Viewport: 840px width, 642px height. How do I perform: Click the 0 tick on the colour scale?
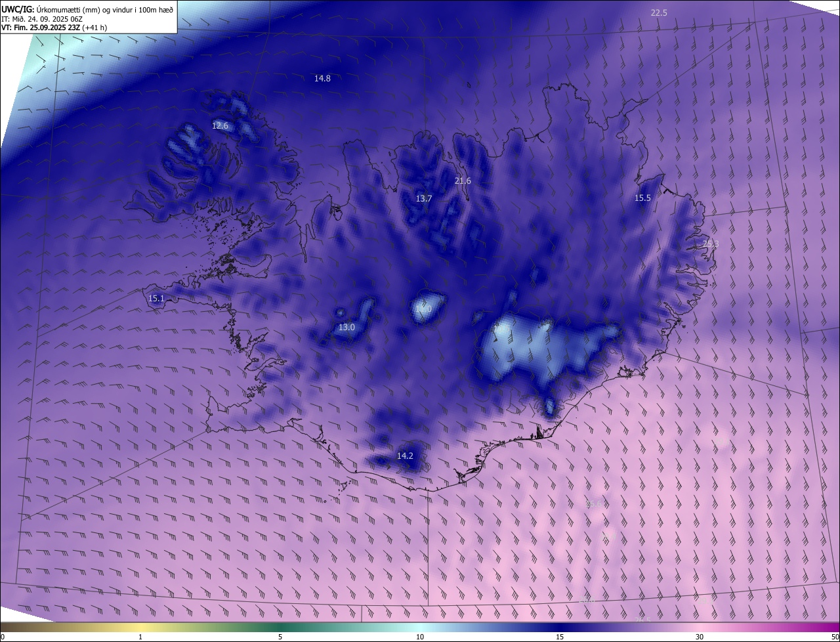tap(3, 637)
